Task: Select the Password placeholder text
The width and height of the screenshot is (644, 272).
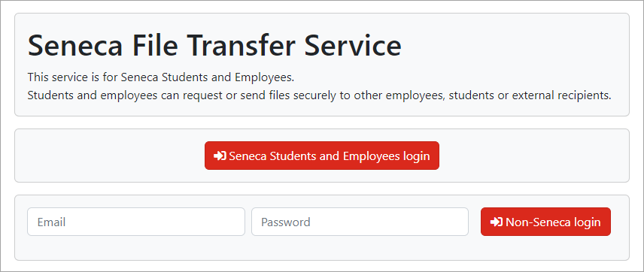Action: coord(286,222)
